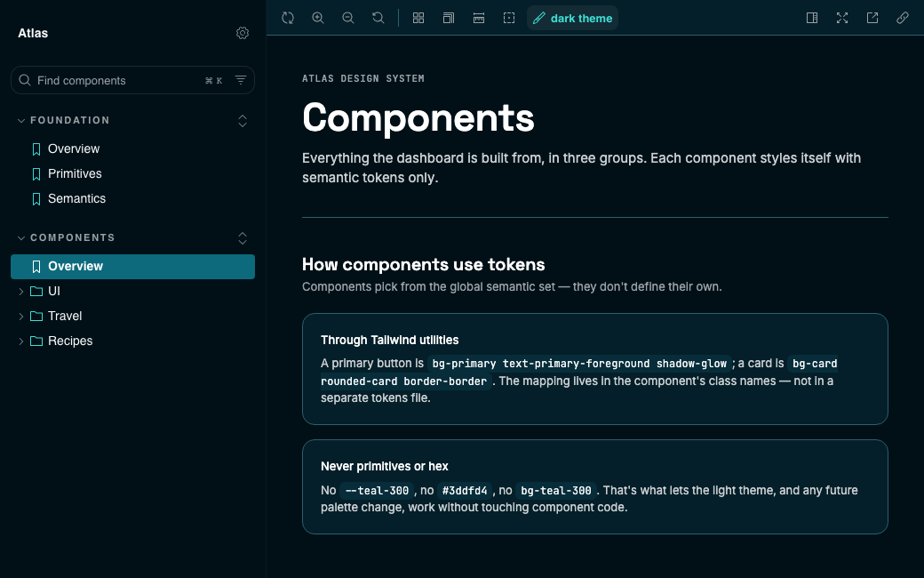Click the Atlas title in sidebar
This screenshot has width=924, height=578.
[33, 33]
